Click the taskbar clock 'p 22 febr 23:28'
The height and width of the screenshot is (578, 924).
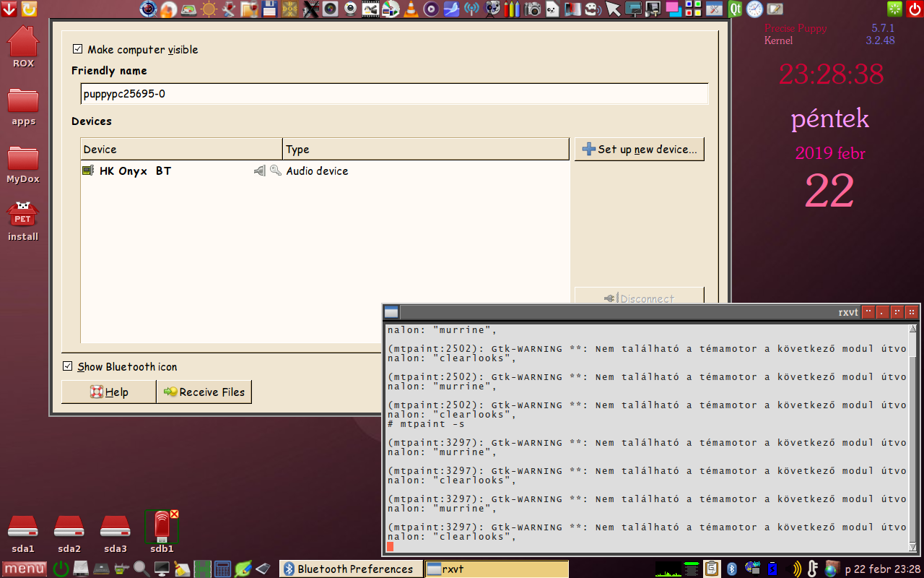pos(882,569)
